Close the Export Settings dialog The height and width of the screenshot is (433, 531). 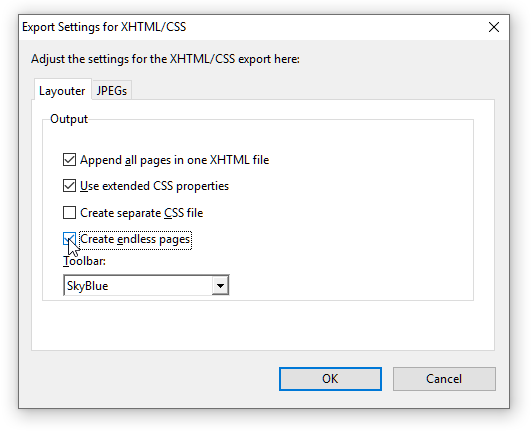coord(494,27)
